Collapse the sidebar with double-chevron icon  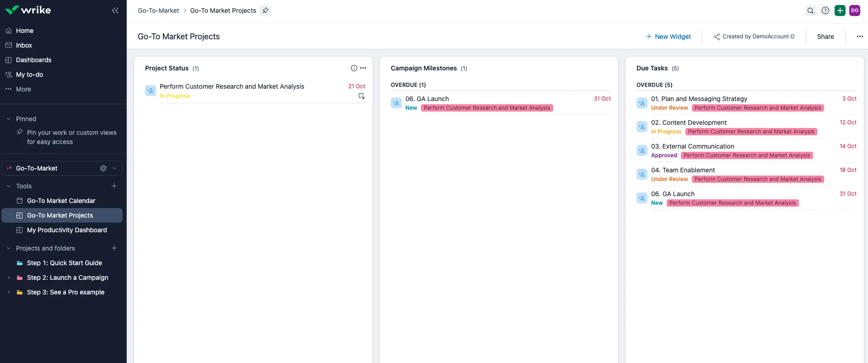click(x=115, y=11)
